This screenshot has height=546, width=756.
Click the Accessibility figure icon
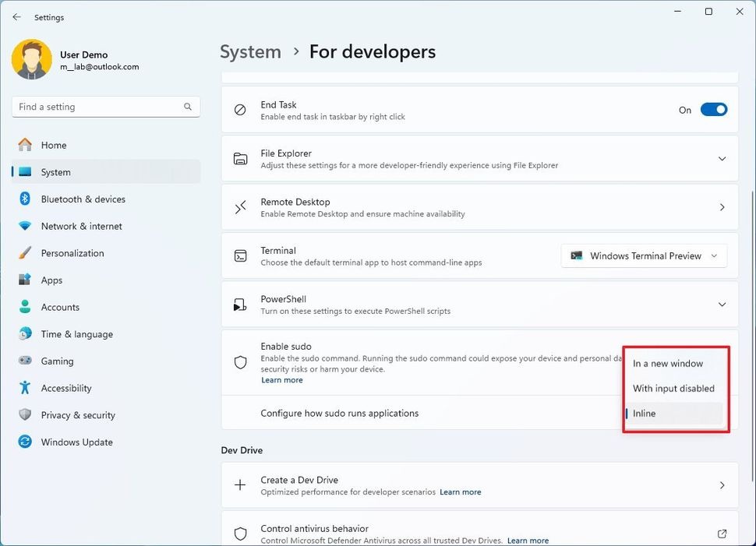(25, 387)
